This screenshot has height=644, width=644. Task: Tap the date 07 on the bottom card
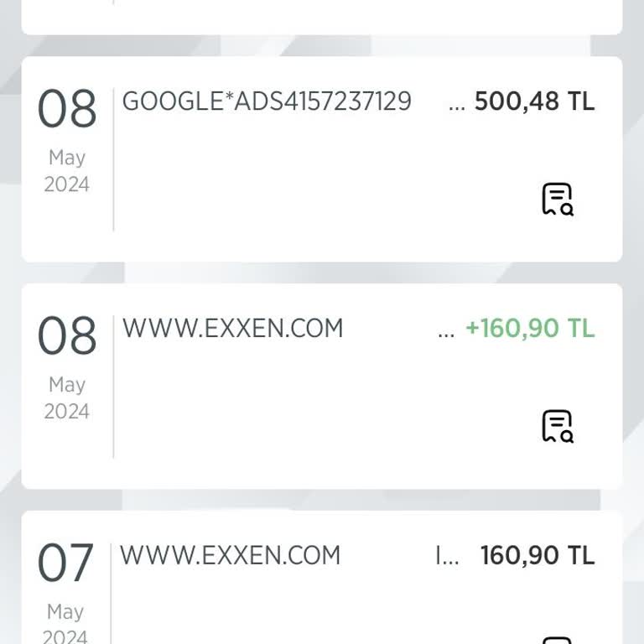[66, 563]
